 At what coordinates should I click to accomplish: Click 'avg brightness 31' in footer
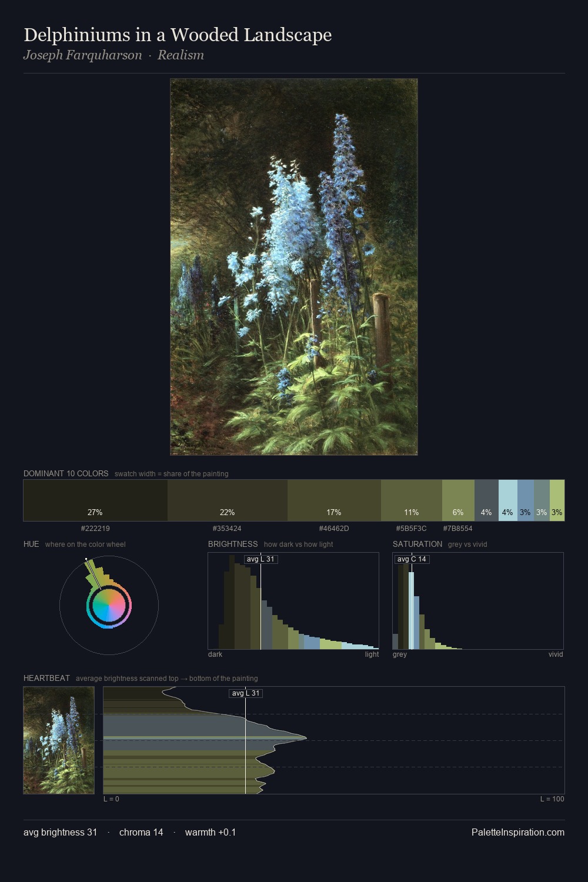(x=60, y=832)
